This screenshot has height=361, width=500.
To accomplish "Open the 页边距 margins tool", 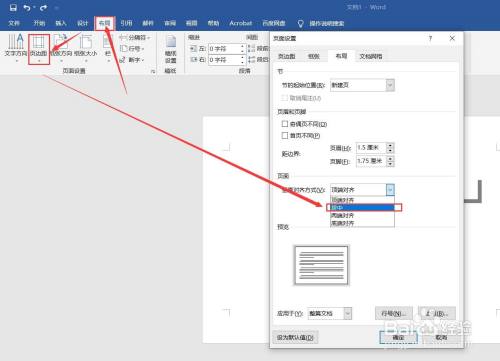I will tap(39, 49).
